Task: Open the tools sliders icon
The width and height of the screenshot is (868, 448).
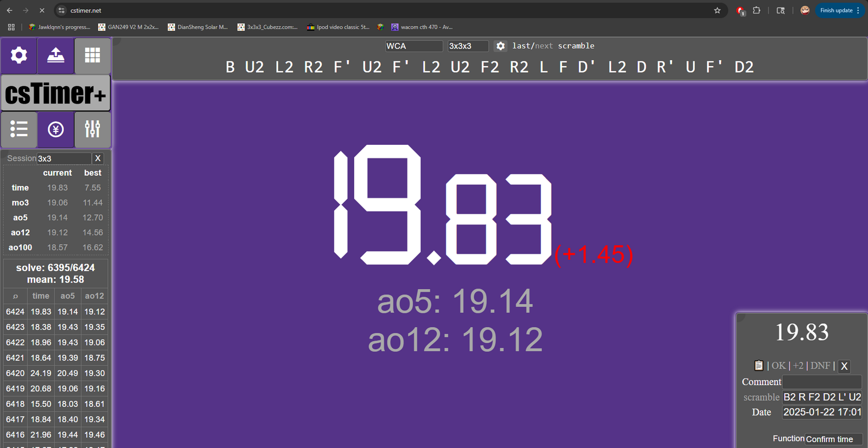Action: [92, 130]
